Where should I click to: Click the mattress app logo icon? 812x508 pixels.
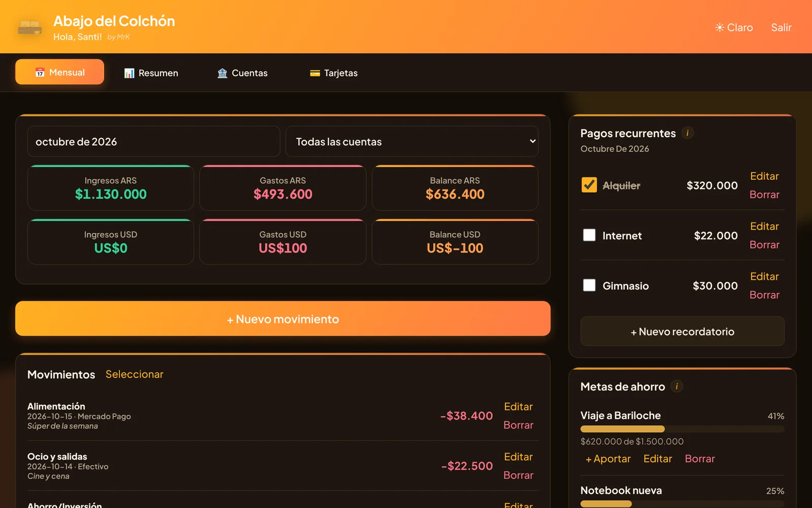(x=30, y=27)
